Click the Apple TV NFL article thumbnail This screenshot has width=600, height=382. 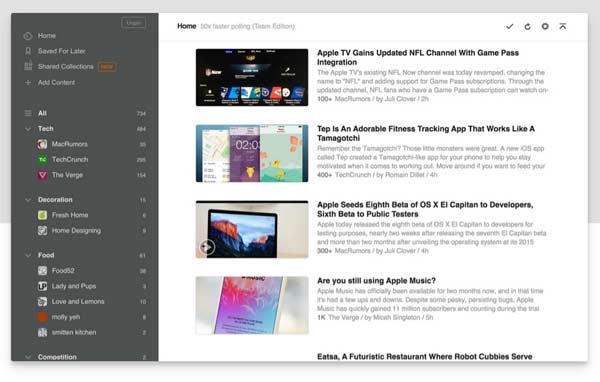[x=252, y=77]
